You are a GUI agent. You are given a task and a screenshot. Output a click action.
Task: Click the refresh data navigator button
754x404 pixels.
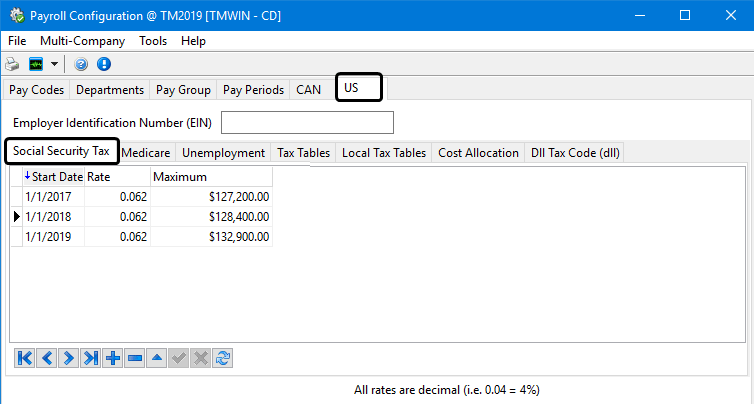tap(223, 358)
